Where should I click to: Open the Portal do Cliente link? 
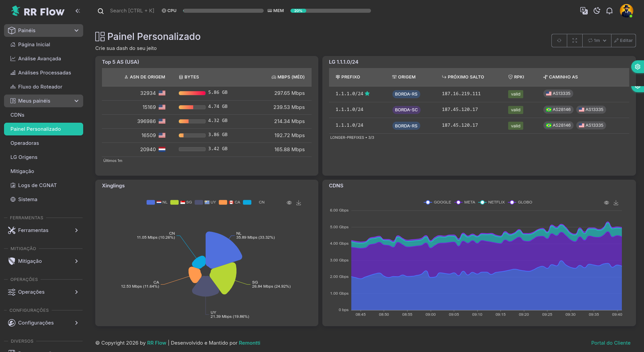610,343
